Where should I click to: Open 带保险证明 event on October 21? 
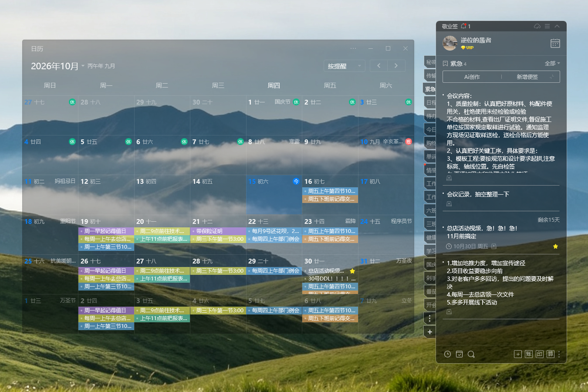(x=218, y=231)
